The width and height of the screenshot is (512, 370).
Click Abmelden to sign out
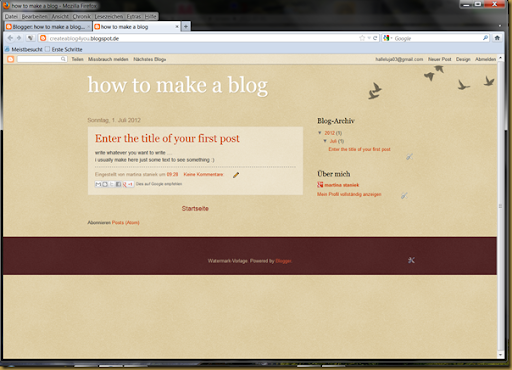(485, 59)
